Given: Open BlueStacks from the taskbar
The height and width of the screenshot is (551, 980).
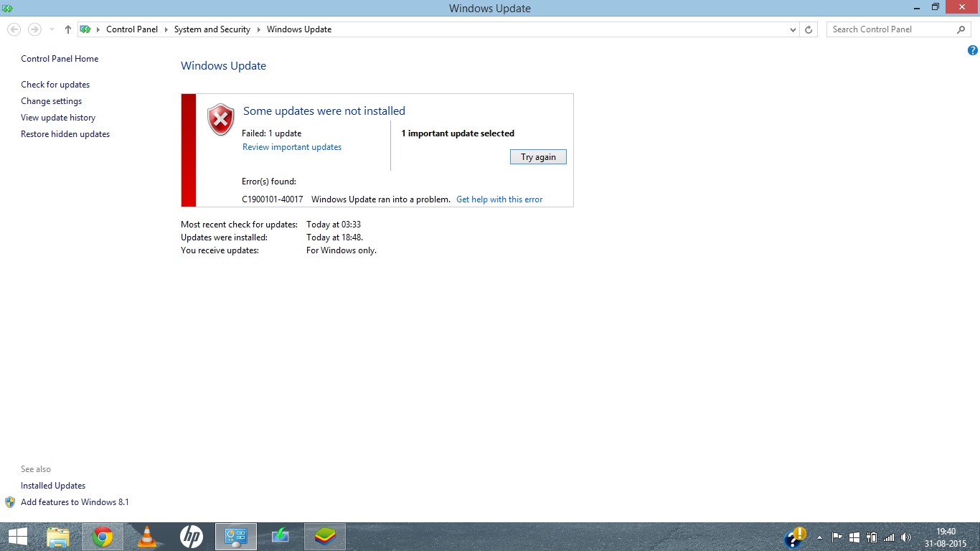Looking at the screenshot, I should [x=325, y=537].
